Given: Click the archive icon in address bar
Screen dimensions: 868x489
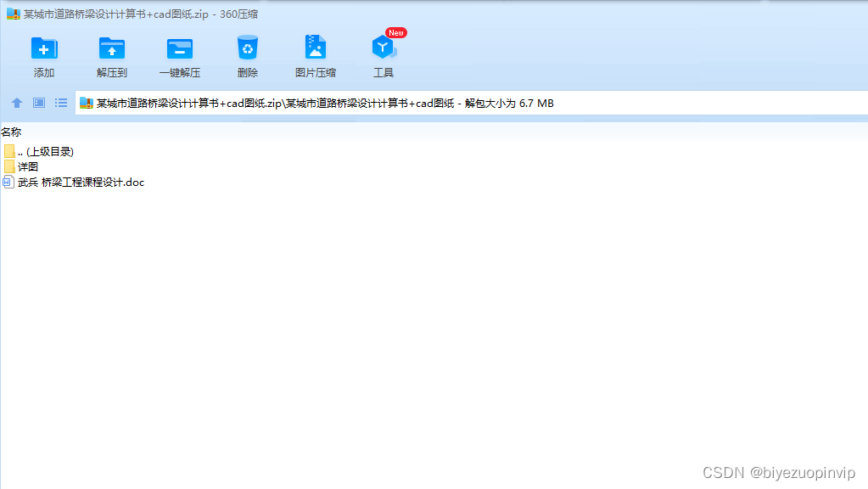Looking at the screenshot, I should pyautogui.click(x=87, y=103).
